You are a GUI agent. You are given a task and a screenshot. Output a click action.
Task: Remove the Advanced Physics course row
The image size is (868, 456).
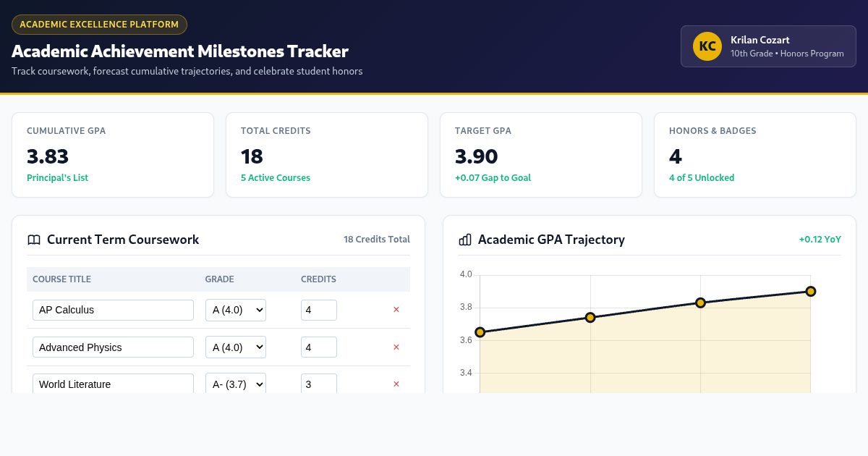click(396, 347)
